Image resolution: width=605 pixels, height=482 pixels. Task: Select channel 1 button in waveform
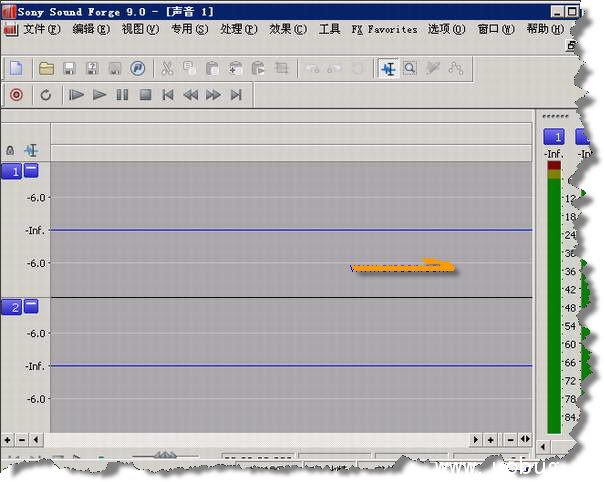coord(12,171)
